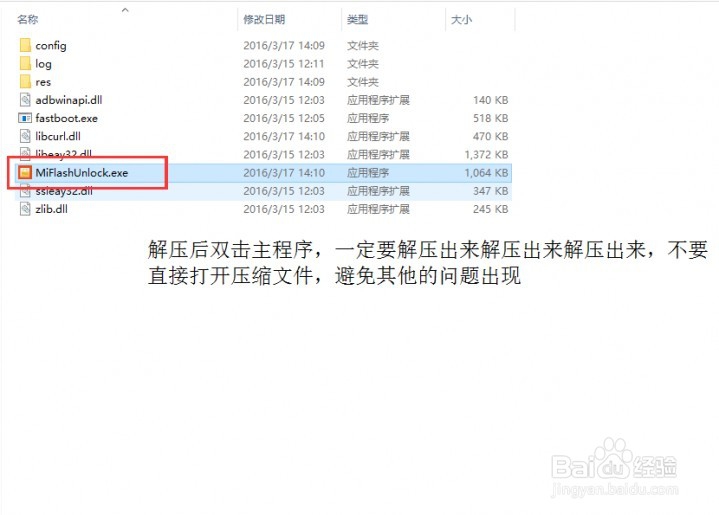Click 文件夹 type of log folder
The image size is (719, 515).
(363, 64)
